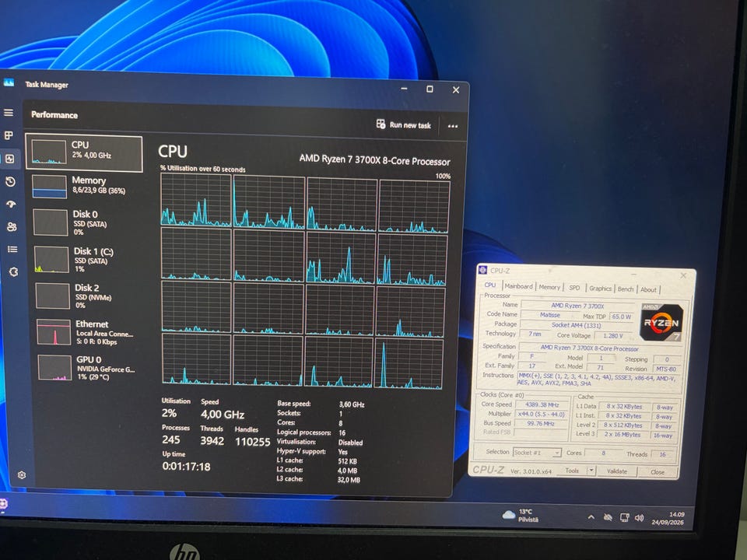
Task: Select the Performance page icon in sidebar
Action: [x=9, y=159]
